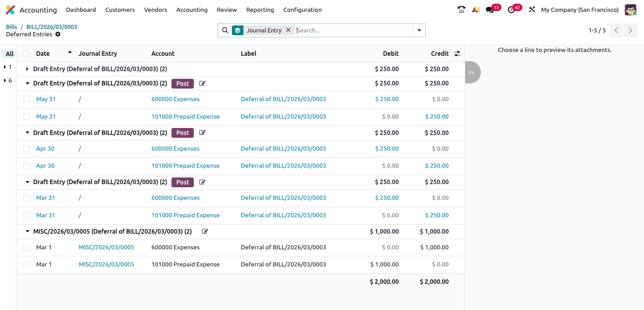The height and width of the screenshot is (310, 644).
Task: Sort by the Credit column header
Action: click(x=440, y=54)
